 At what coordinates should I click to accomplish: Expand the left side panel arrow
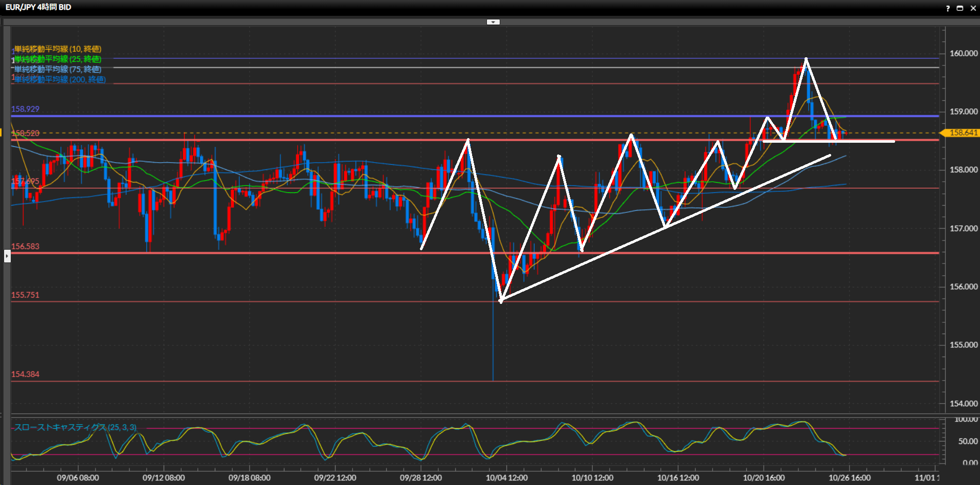point(7,256)
